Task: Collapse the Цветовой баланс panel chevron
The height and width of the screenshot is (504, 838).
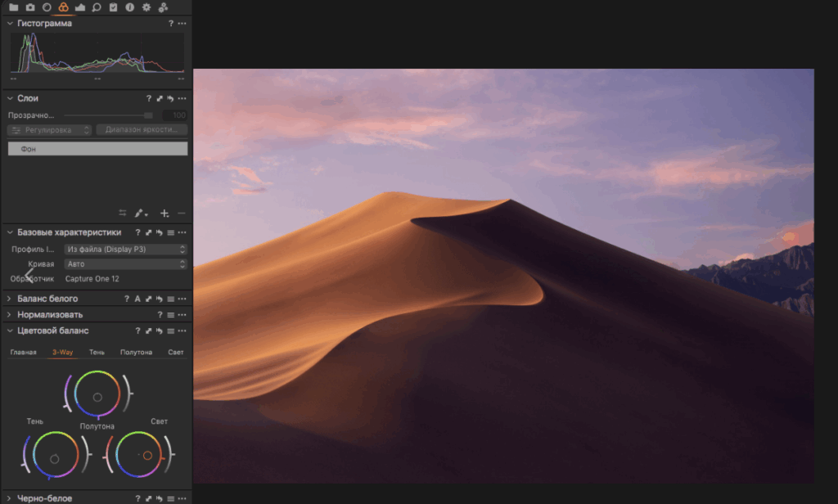Action: 10,331
